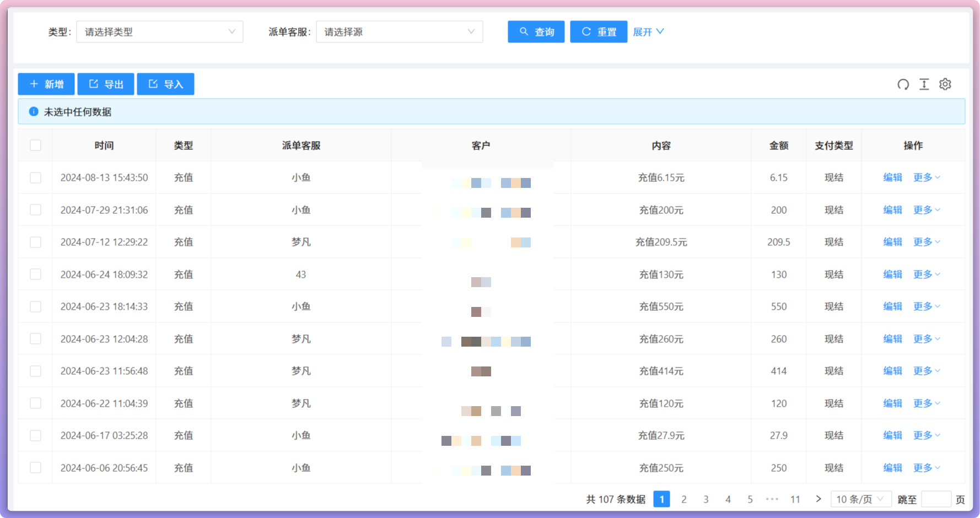This screenshot has height=518, width=980.
Task: Check the row dated 2024-06-23 18:14:33
Action: point(36,306)
